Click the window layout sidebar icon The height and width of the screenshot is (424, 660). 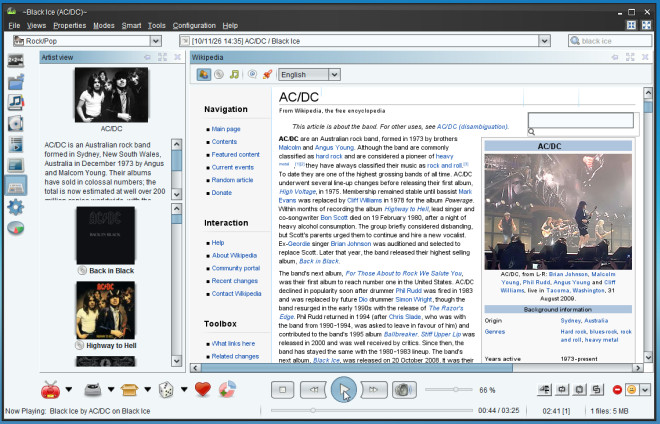16,165
